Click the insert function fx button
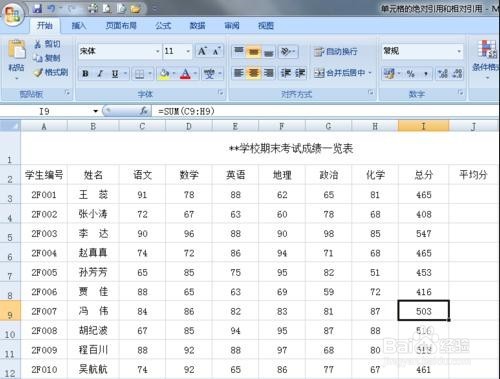500x379 pixels. [144, 111]
